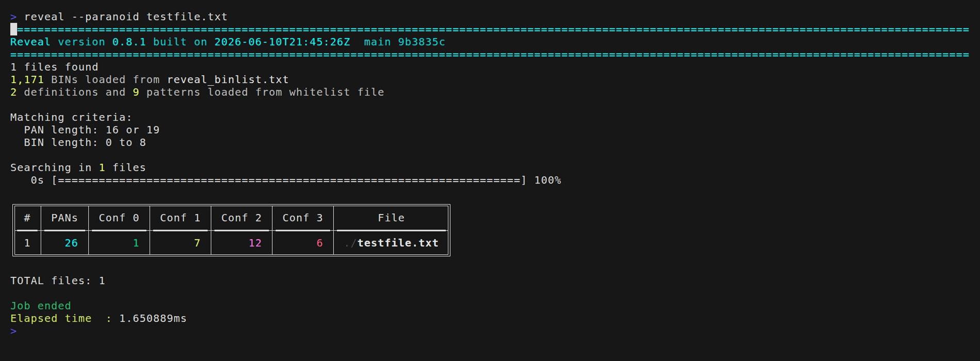Screen dimensions: 980x361
Task: Click the PANs column header
Action: click(x=64, y=218)
